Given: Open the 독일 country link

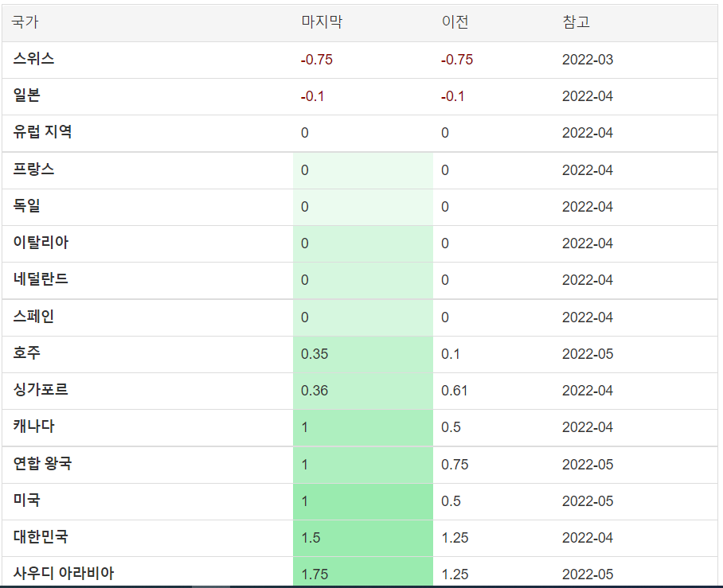Looking at the screenshot, I should (27, 205).
